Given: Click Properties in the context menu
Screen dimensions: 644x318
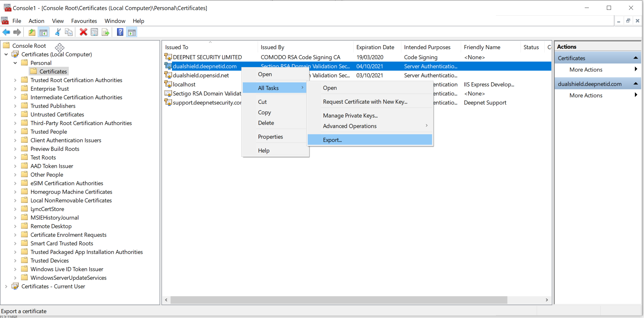Looking at the screenshot, I should pyautogui.click(x=270, y=137).
